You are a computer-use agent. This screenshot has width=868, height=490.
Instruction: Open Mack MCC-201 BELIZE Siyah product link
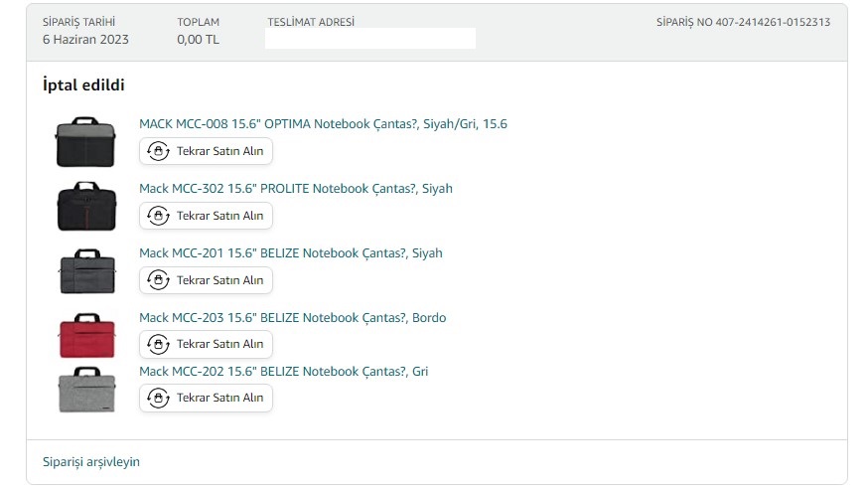coord(291,253)
